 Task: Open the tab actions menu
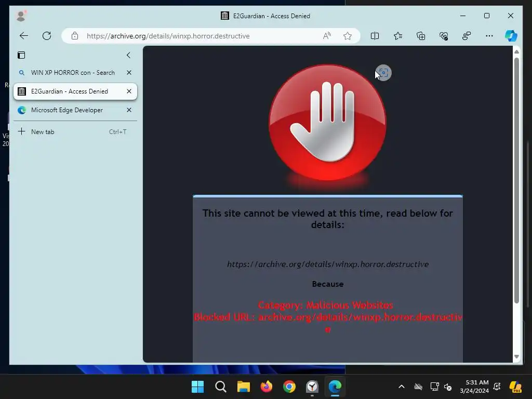[x=21, y=55]
